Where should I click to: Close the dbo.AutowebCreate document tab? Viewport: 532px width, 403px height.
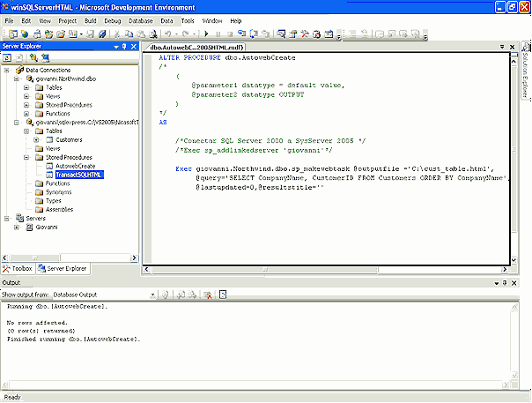[x=513, y=47]
